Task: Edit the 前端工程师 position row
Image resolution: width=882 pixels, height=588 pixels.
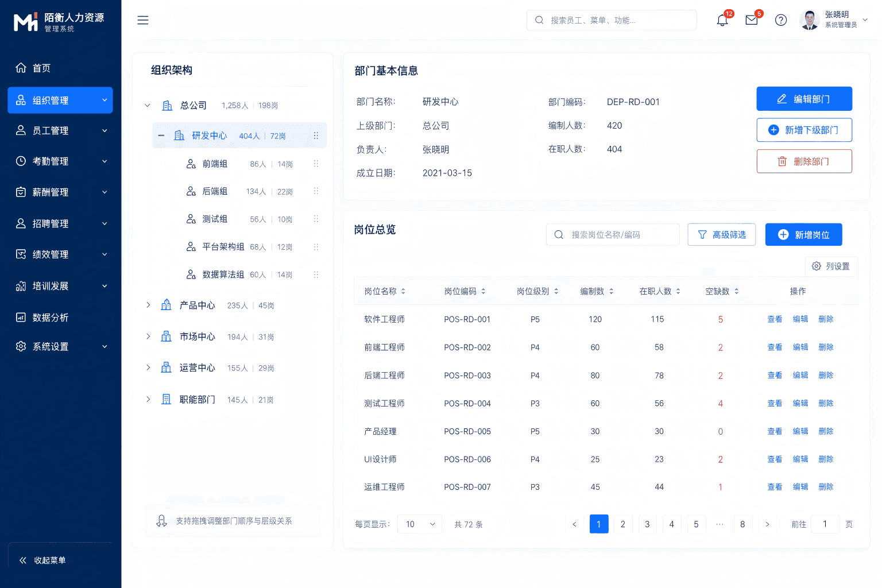Action: [x=800, y=347]
